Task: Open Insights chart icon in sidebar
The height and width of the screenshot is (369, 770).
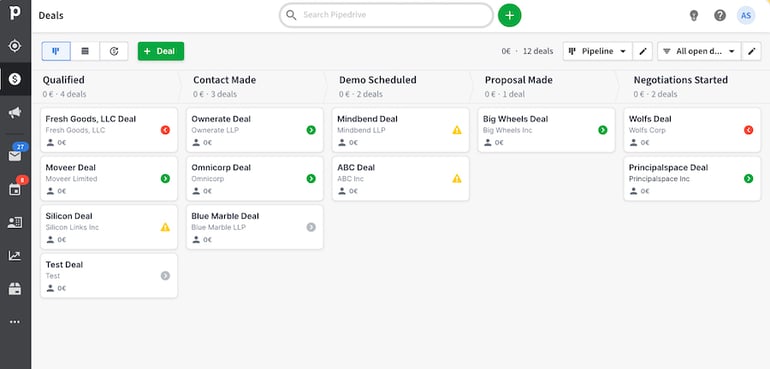Action: pyautogui.click(x=15, y=255)
